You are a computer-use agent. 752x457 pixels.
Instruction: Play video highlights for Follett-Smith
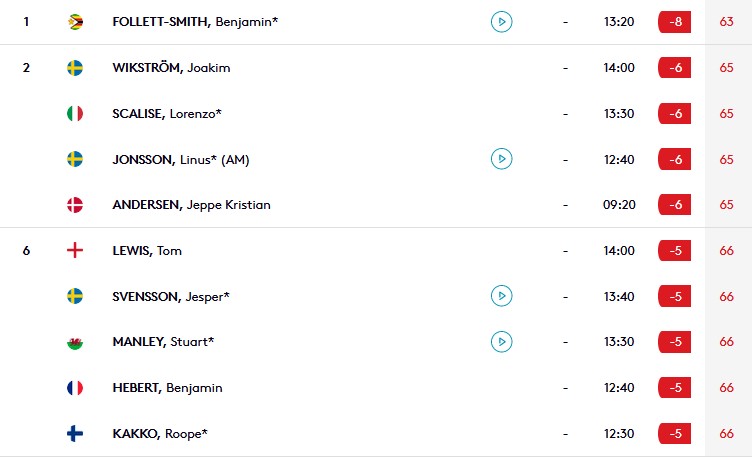(x=501, y=22)
